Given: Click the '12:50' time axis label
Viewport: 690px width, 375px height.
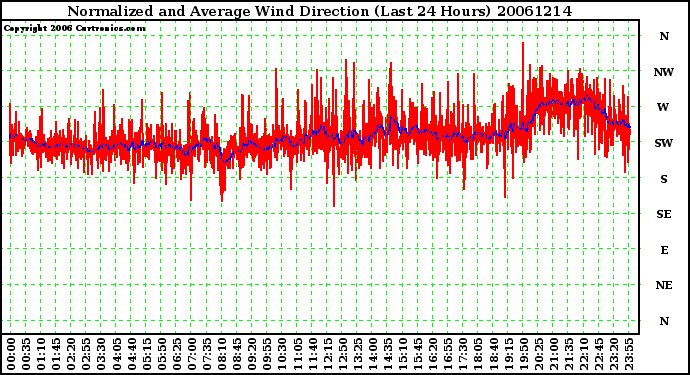Looking at the screenshot, I should [343, 354].
